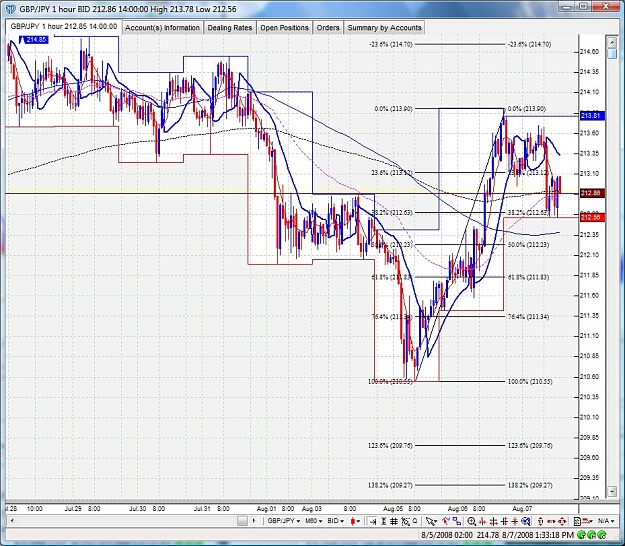
Task: Click the chart template document icon
Action: click(577, 521)
